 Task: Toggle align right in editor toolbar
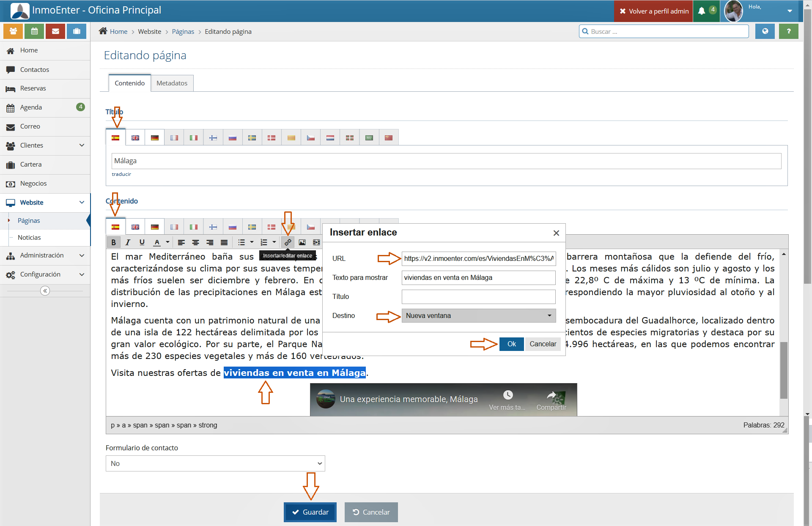(x=210, y=242)
